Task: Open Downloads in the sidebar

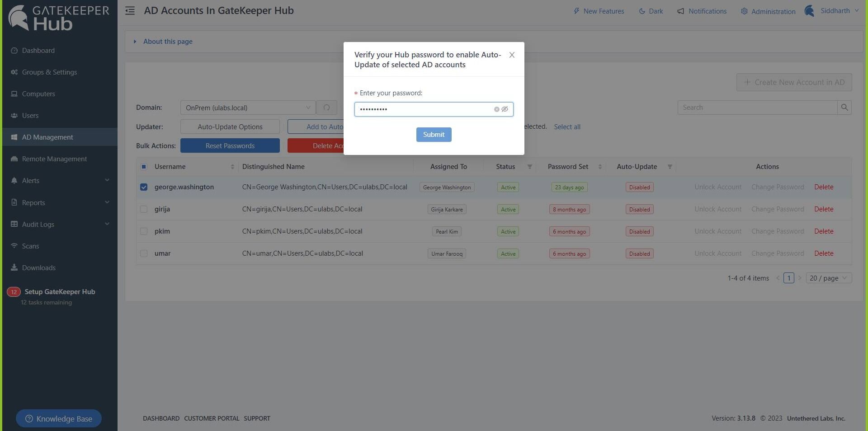Action: pyautogui.click(x=60, y=268)
